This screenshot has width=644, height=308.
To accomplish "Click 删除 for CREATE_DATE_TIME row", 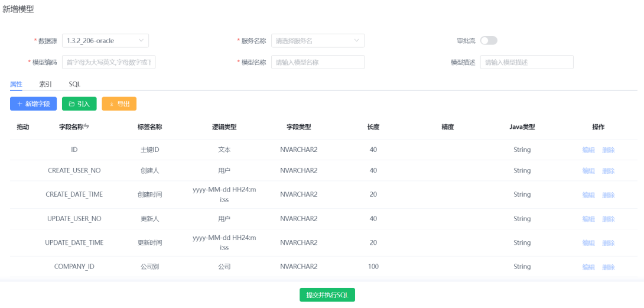I will pos(609,194).
